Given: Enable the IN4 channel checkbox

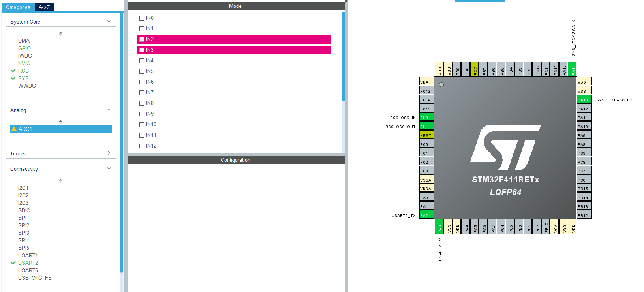Looking at the screenshot, I should click(x=142, y=61).
